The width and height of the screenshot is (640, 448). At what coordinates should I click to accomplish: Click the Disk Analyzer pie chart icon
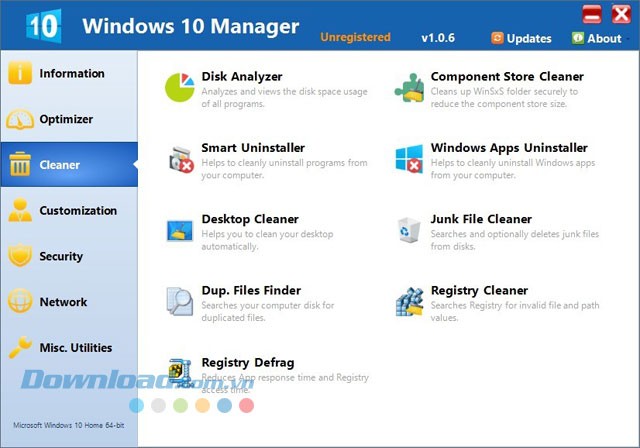pyautogui.click(x=180, y=87)
